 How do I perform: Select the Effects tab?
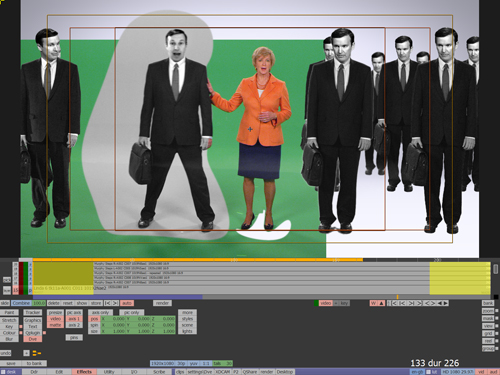[x=84, y=372]
